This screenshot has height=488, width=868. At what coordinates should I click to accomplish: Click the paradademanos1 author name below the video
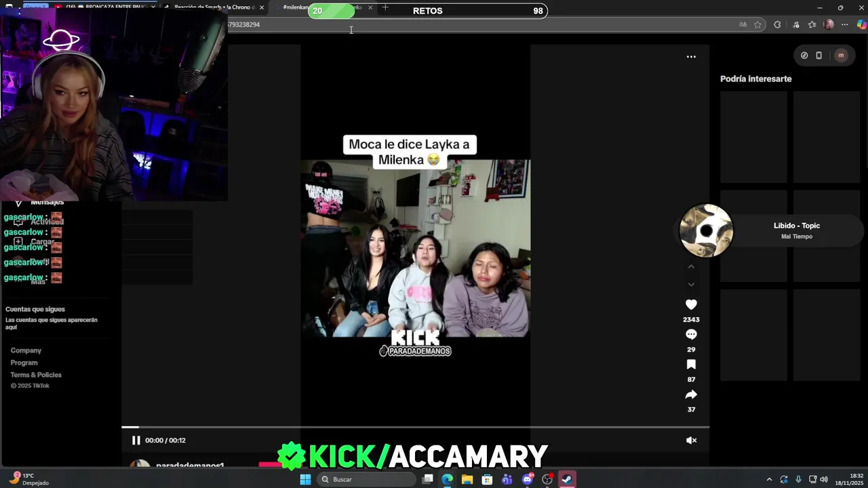point(190,466)
